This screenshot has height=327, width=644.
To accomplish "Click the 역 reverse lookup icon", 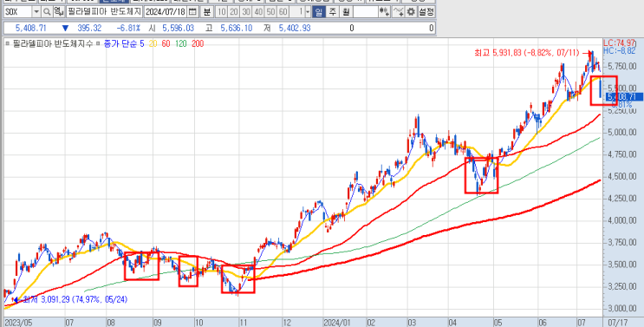I will 59,12.
